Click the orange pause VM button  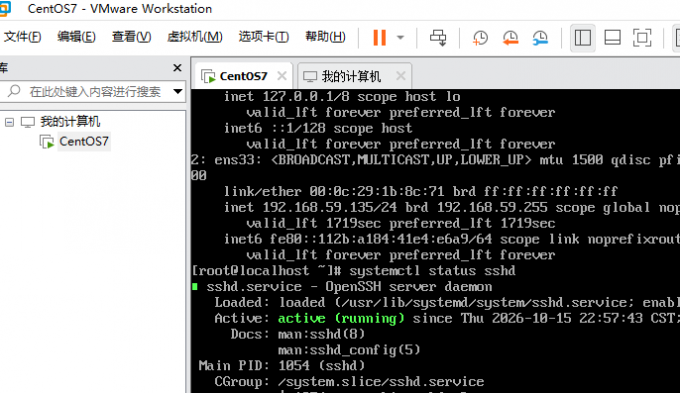pos(379,38)
